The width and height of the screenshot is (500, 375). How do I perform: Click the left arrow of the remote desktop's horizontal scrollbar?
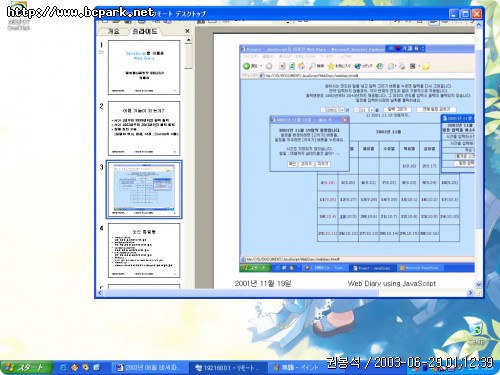pyautogui.click(x=100, y=293)
